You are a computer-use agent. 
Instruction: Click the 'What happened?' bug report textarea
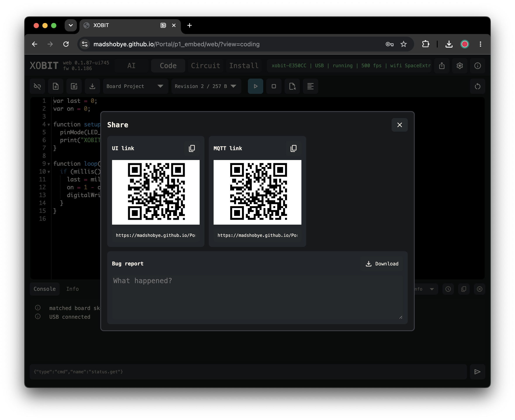click(257, 297)
